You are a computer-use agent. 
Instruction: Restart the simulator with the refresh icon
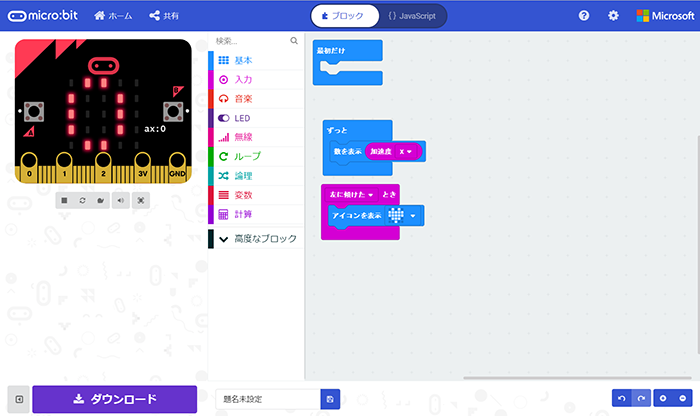83,200
